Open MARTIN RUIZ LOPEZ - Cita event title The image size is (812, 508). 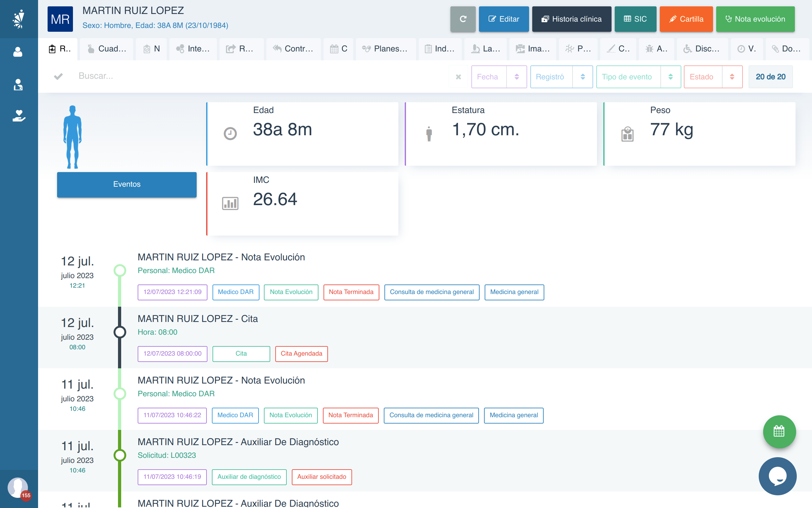click(198, 319)
